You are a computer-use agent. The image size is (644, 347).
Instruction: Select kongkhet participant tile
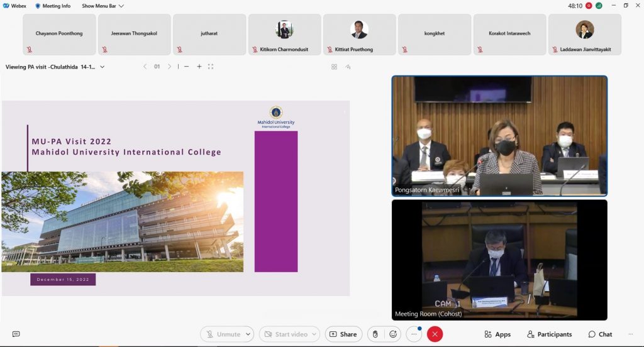(x=435, y=35)
